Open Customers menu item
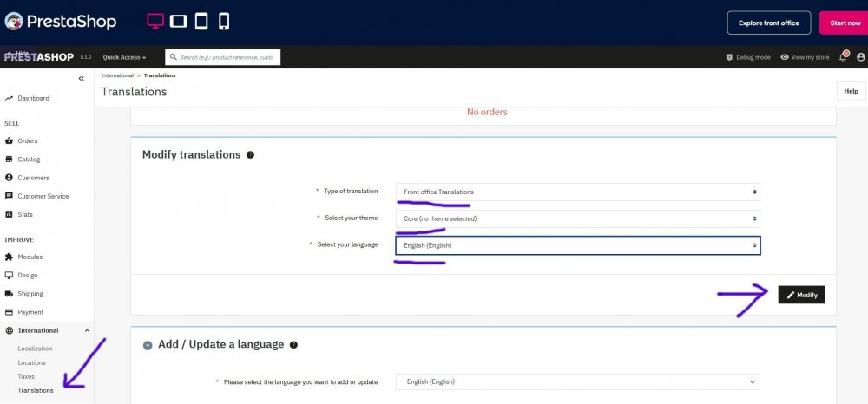The height and width of the screenshot is (404, 868). [33, 178]
